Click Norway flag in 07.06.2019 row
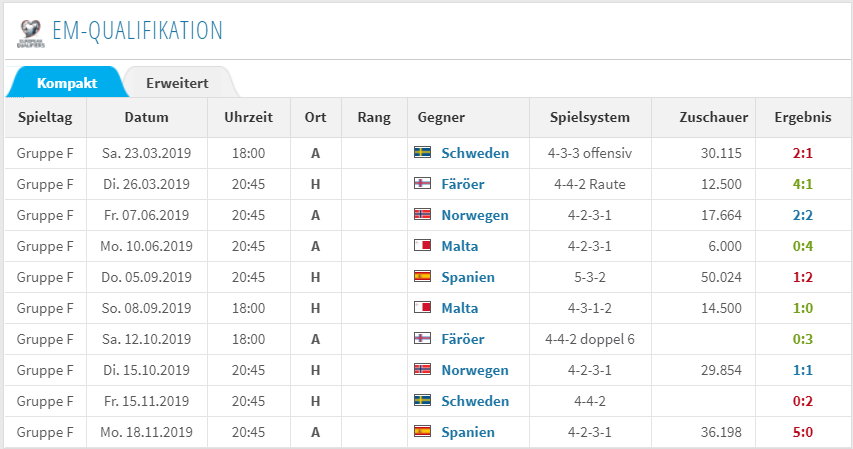 422,214
